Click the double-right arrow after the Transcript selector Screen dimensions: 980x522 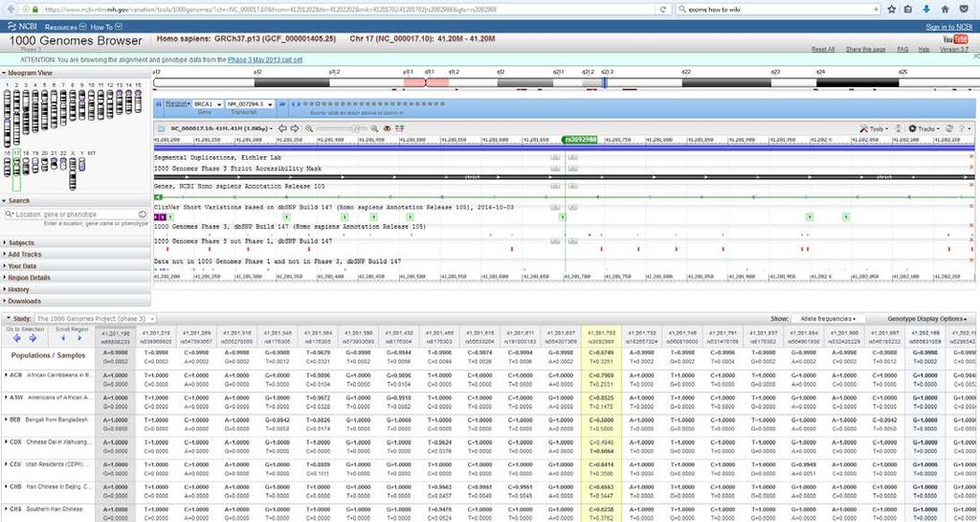coord(282,104)
